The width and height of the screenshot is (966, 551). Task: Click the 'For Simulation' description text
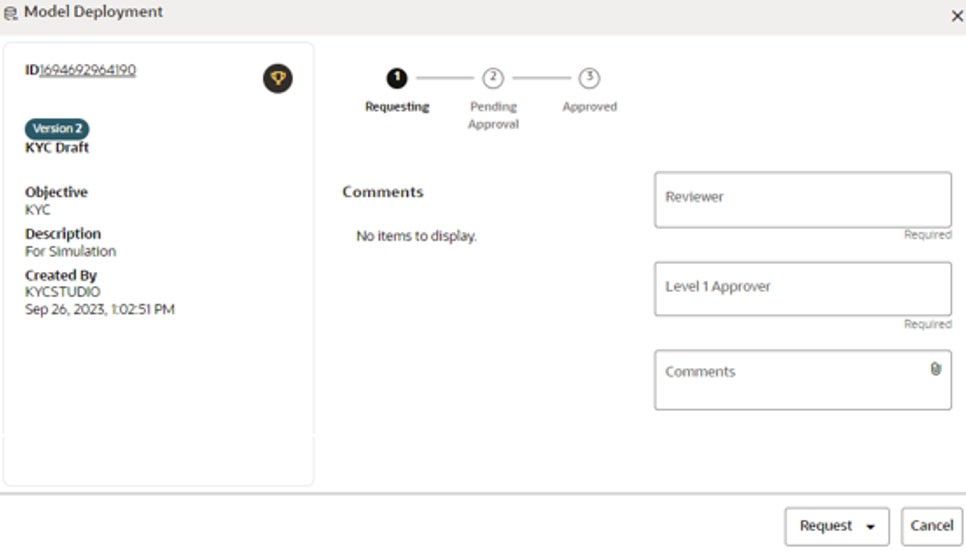(70, 251)
